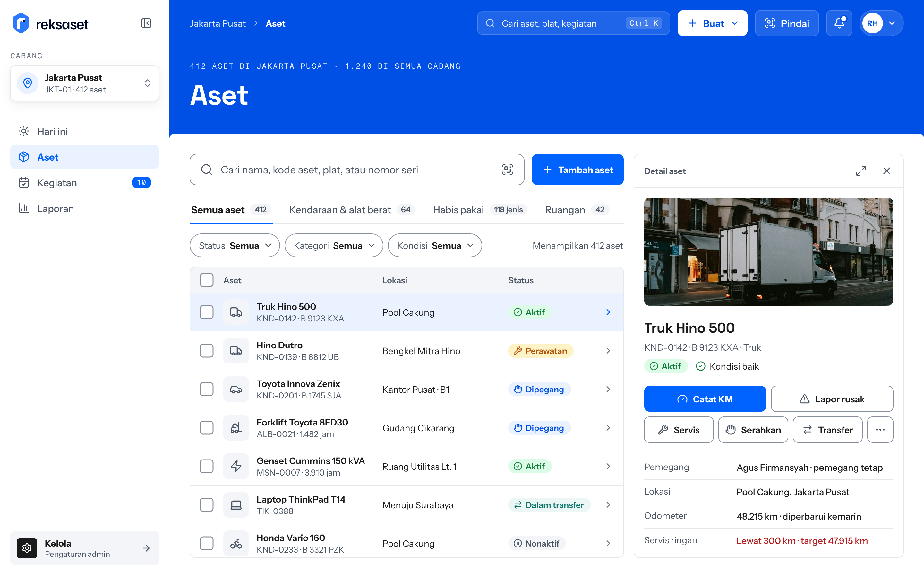This screenshot has height=578, width=924.
Task: Open the Kondisi Semua filter dropdown
Action: 435,245
